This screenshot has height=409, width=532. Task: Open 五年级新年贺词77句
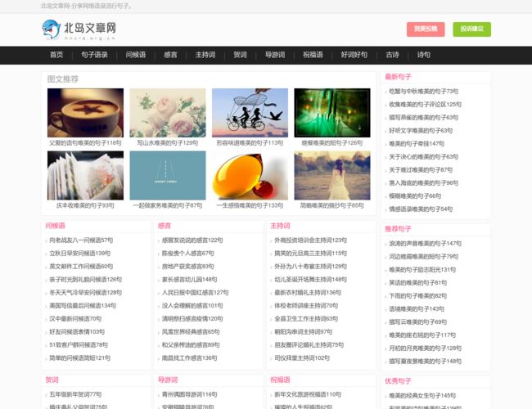pyautogui.click(x=75, y=394)
